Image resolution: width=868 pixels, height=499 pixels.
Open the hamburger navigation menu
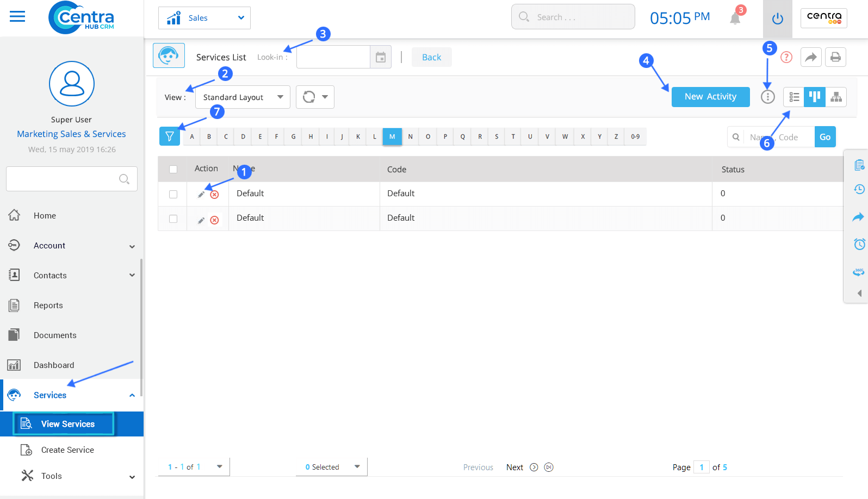coord(17,17)
